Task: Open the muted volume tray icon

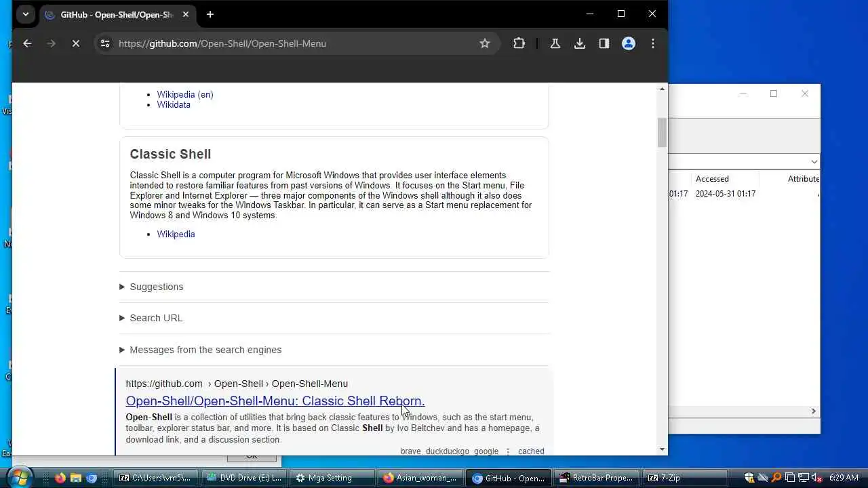Action: click(x=816, y=478)
